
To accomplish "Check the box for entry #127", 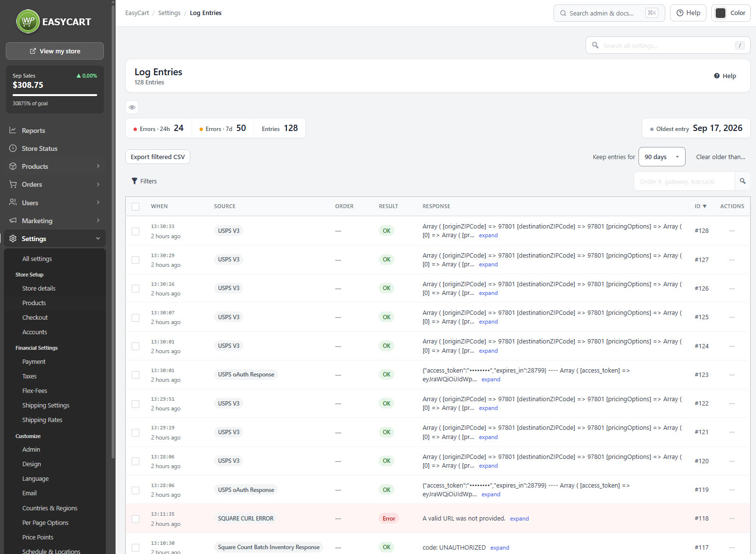I will pos(135,260).
